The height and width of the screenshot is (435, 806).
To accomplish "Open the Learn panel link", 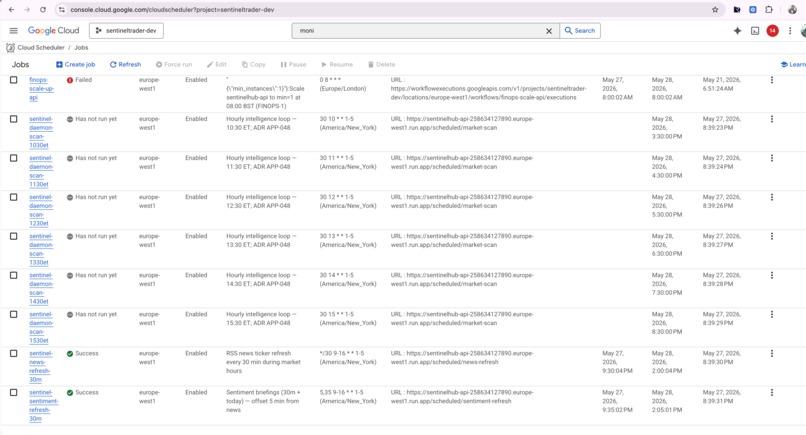I will (793, 64).
